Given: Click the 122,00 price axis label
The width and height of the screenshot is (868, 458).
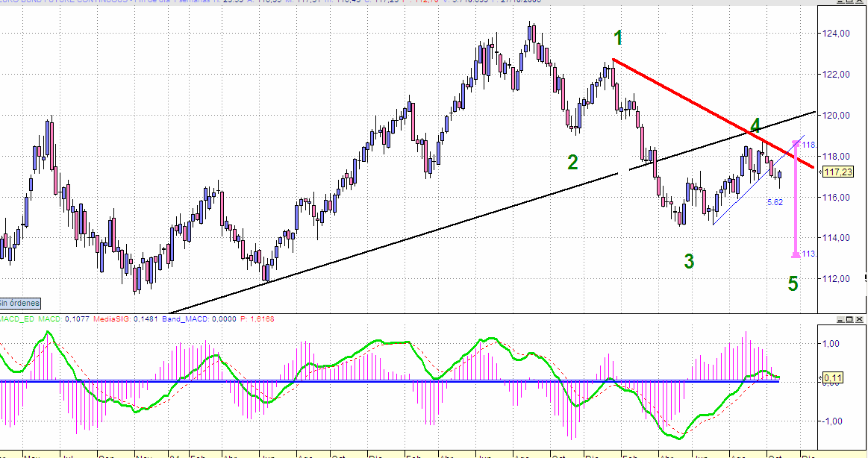Looking at the screenshot, I should coord(836,75).
